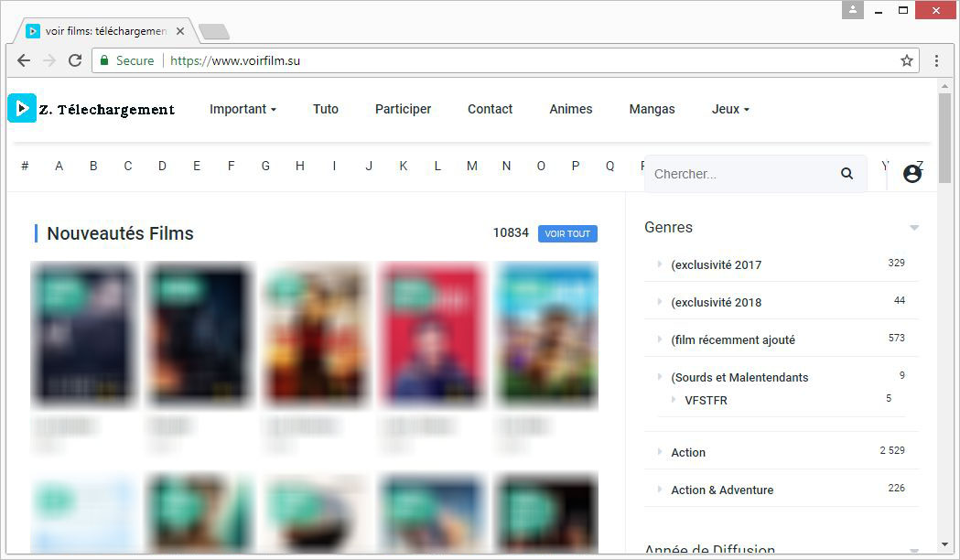The image size is (960, 560).
Task: Click the VOIR TOUT button
Action: [567, 234]
